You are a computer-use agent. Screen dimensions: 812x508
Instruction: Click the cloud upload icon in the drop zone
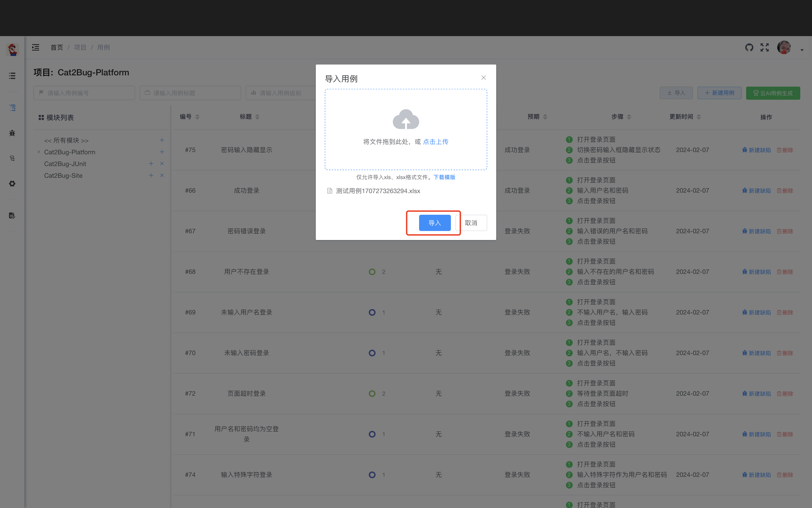pos(406,119)
